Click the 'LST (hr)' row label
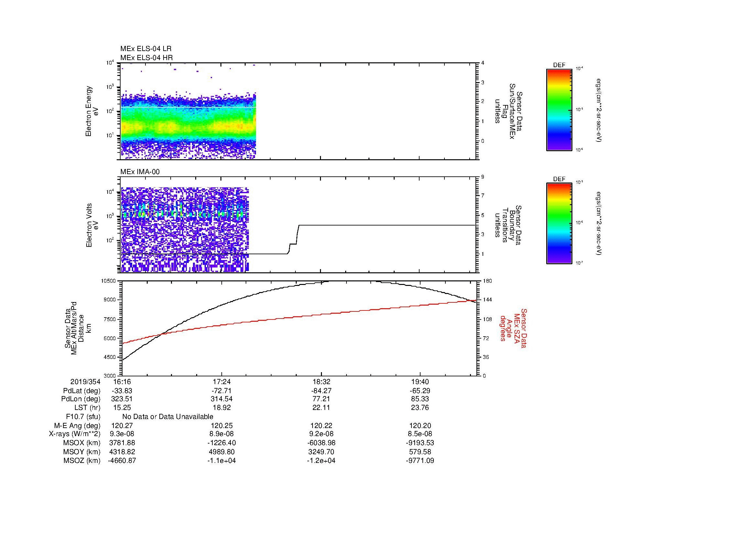 point(87,408)
